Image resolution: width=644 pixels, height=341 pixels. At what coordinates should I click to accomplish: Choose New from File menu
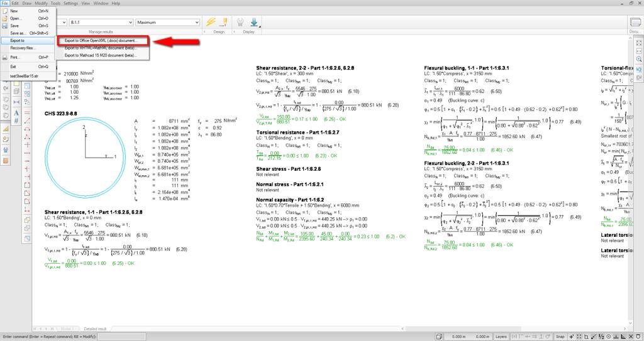[28, 11]
